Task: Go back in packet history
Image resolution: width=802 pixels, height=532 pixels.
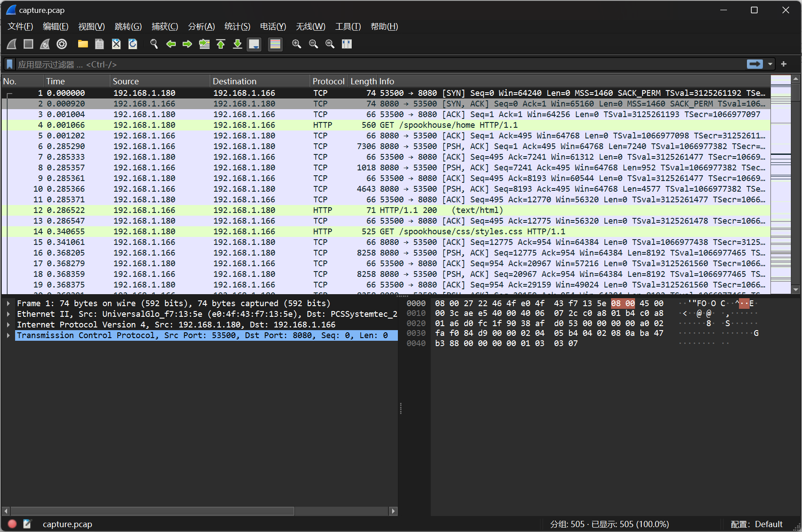Action: pos(171,44)
